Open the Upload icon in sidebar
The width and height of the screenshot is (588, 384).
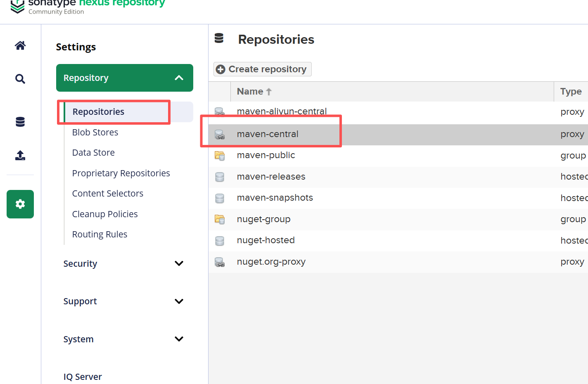[x=20, y=155]
